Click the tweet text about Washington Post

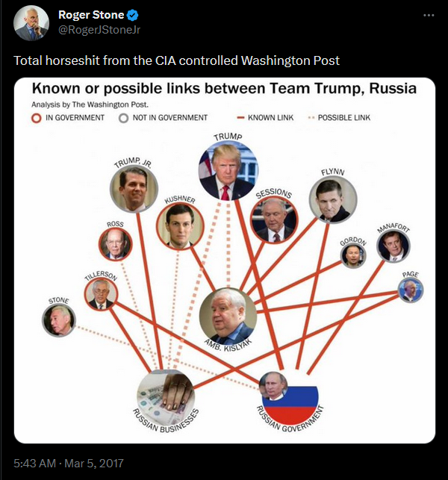point(176,60)
